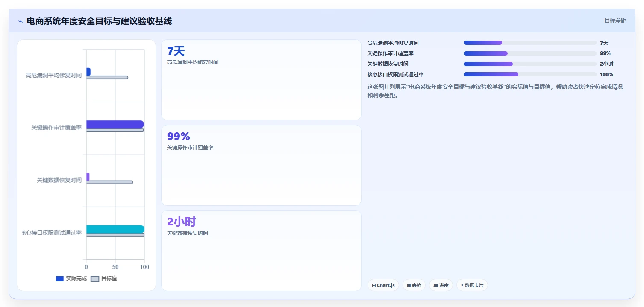The height and width of the screenshot is (307, 644).
Task: Click the x-axis tick label 50
Action: tap(115, 267)
